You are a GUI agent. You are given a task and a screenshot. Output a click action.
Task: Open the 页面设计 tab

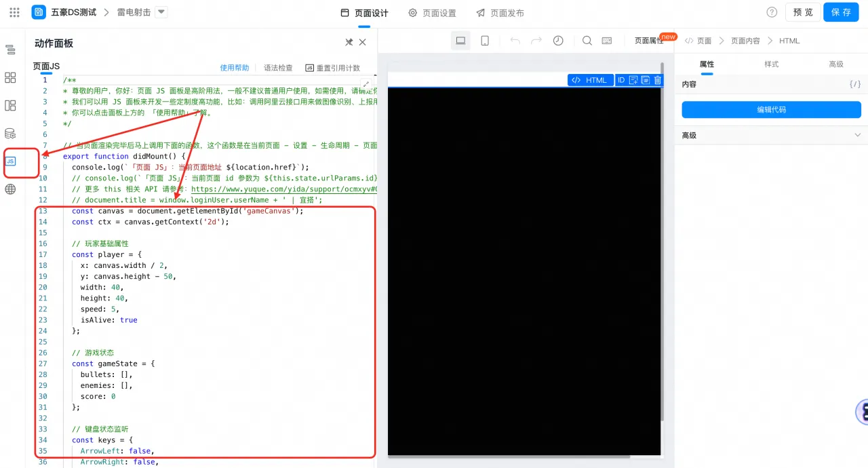point(365,13)
